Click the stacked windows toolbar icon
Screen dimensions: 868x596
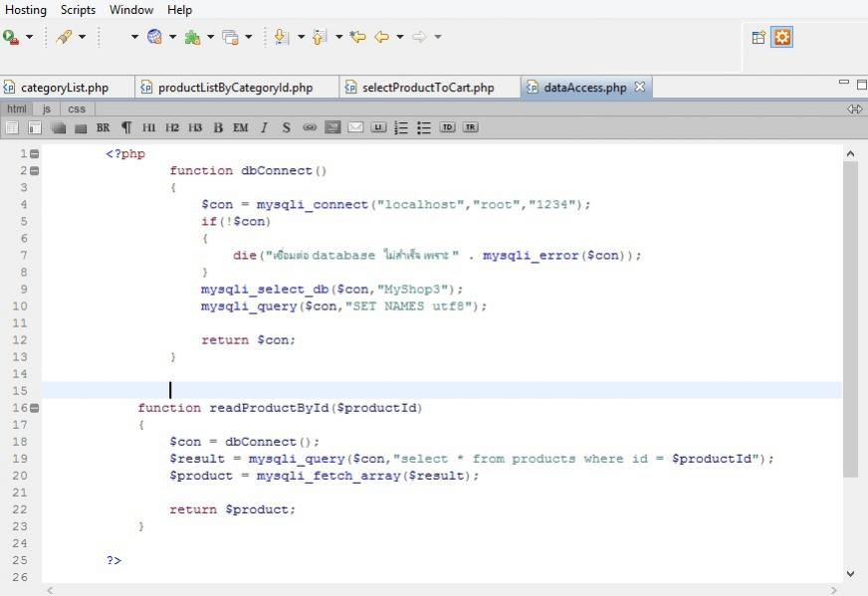230,37
